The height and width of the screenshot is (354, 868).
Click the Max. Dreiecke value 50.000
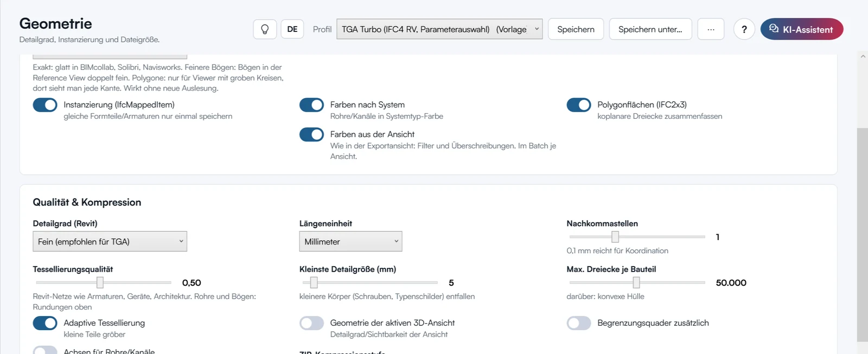pos(731,283)
